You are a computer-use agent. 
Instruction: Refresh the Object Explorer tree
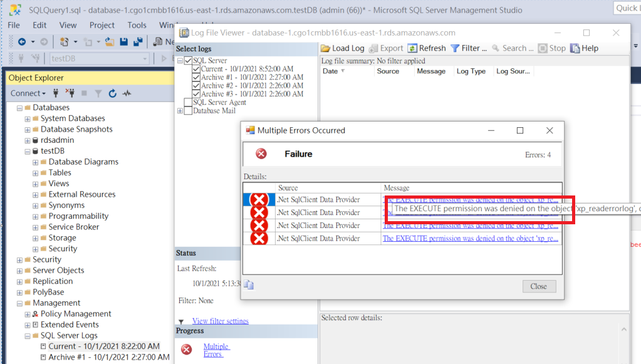pyautogui.click(x=112, y=93)
